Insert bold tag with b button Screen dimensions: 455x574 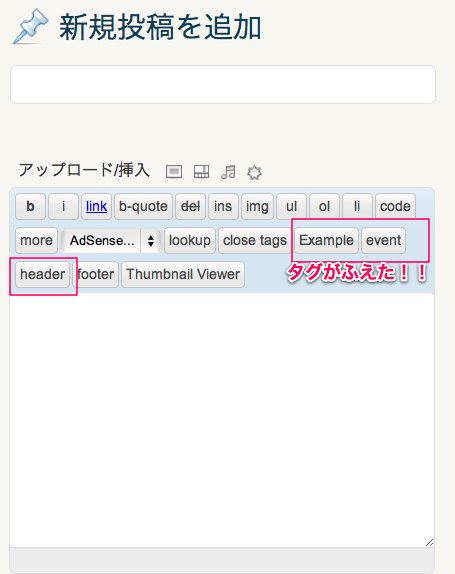pos(30,206)
